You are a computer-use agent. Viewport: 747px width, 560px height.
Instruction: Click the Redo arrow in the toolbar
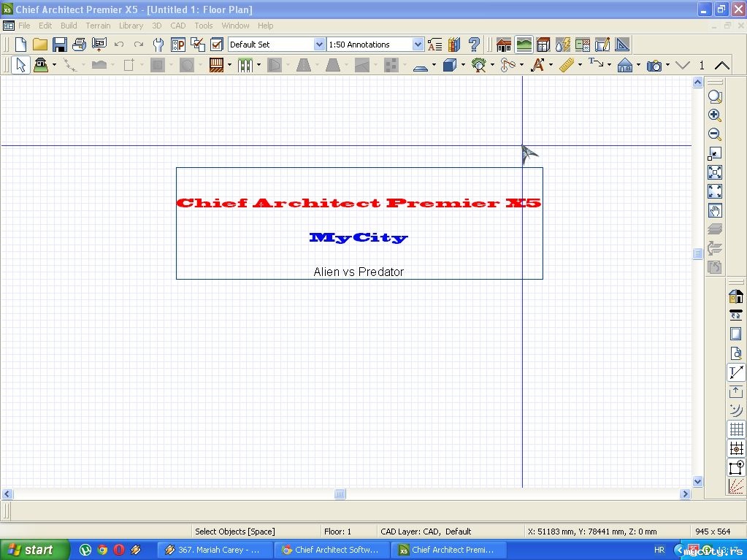click(x=138, y=45)
